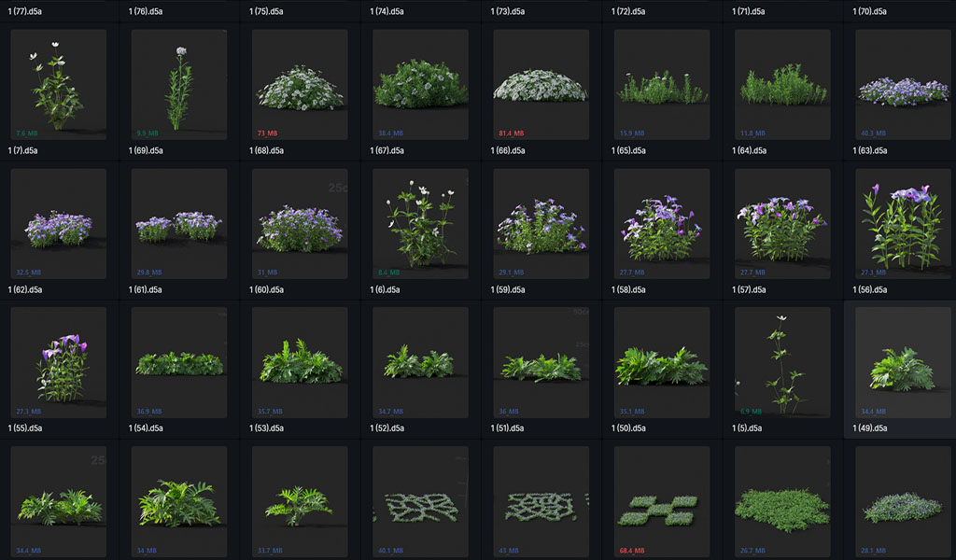Open the 1 (69).d5a tall stalk plant thumbnail
This screenshot has height=560, width=956.
tap(178, 84)
